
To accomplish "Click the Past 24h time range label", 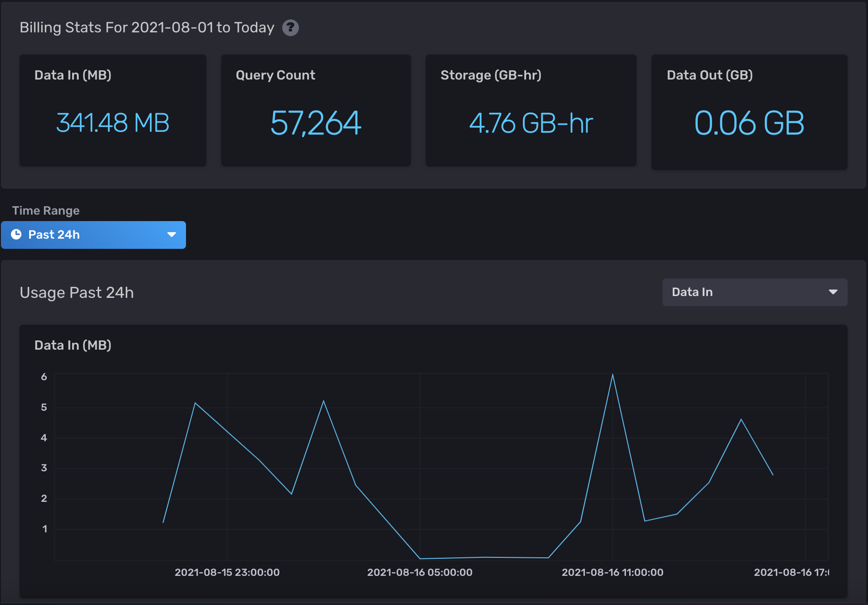I will [54, 235].
